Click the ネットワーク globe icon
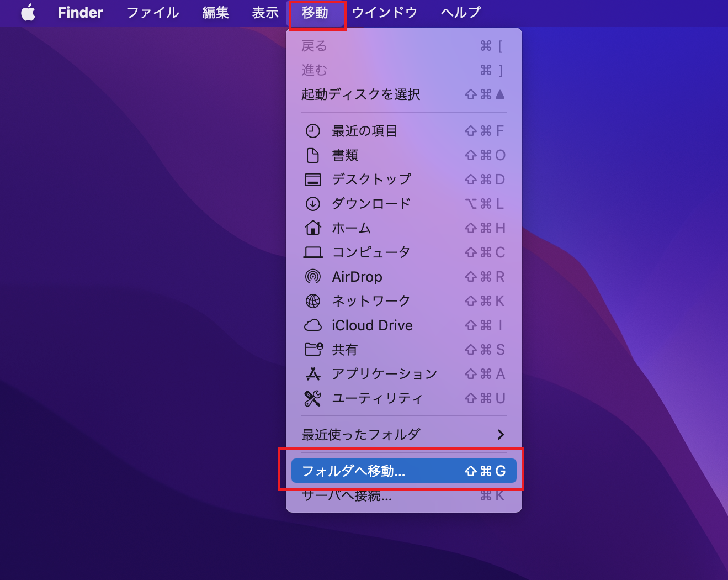728x580 pixels. coord(313,301)
